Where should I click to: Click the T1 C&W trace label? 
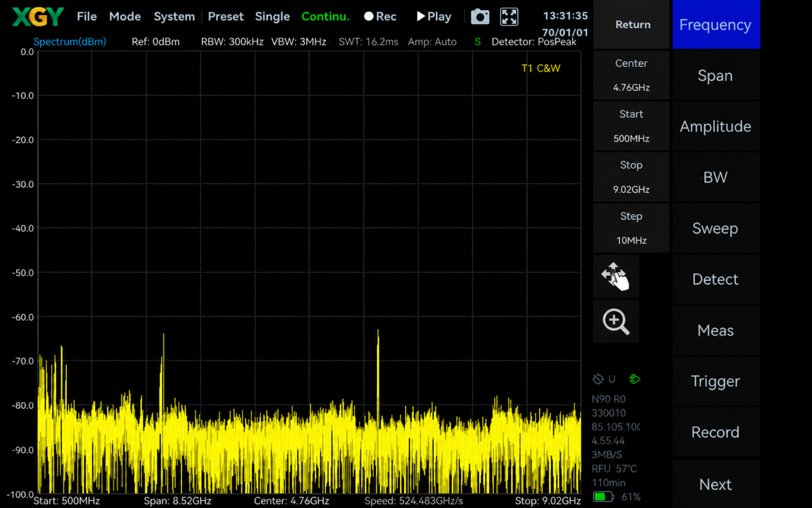click(x=541, y=69)
